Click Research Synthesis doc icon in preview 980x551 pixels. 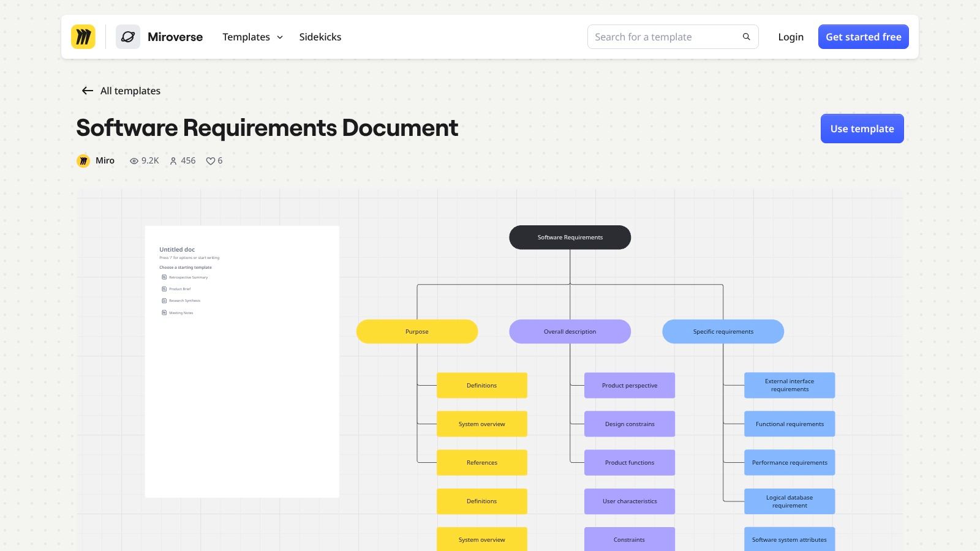tap(164, 301)
